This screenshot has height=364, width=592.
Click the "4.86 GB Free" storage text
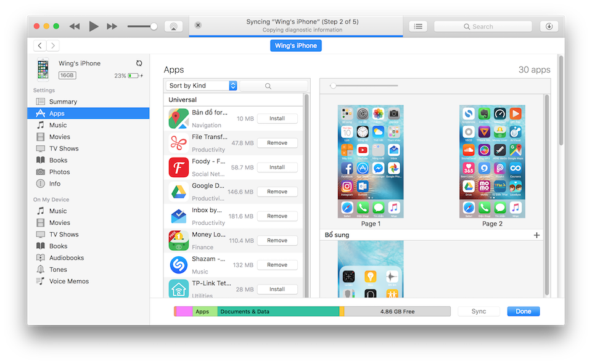tap(397, 312)
